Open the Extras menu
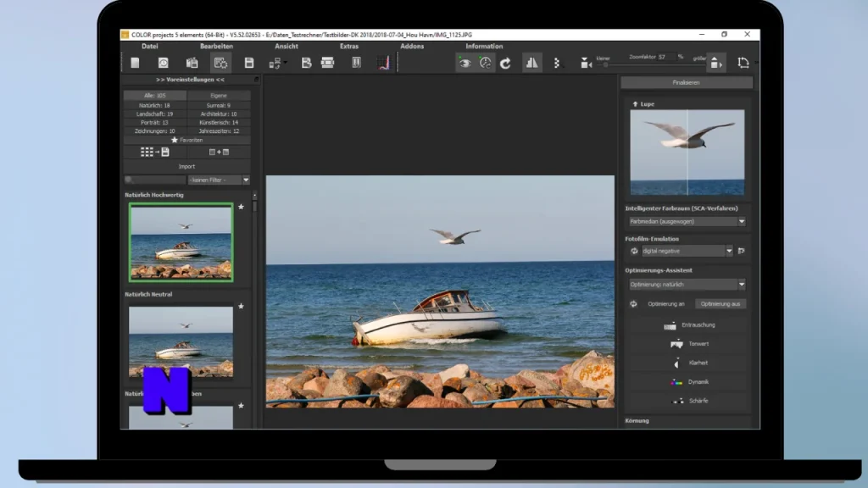868x488 pixels. pyautogui.click(x=348, y=47)
